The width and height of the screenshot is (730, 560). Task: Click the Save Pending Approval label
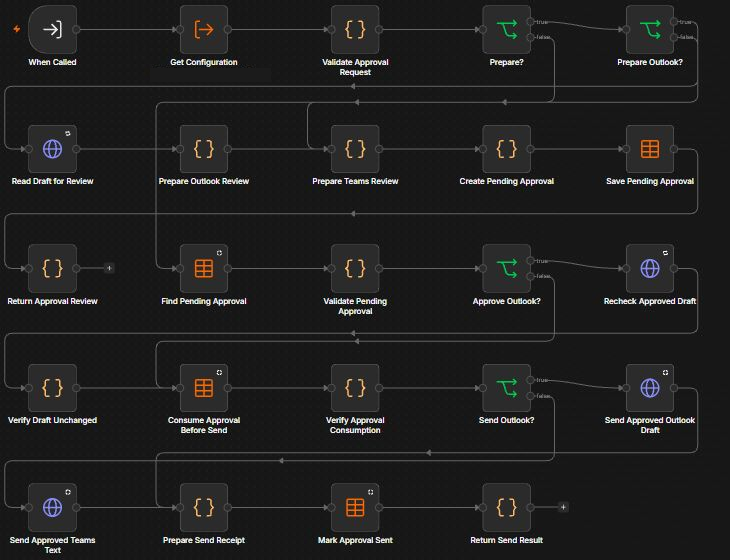tap(650, 181)
